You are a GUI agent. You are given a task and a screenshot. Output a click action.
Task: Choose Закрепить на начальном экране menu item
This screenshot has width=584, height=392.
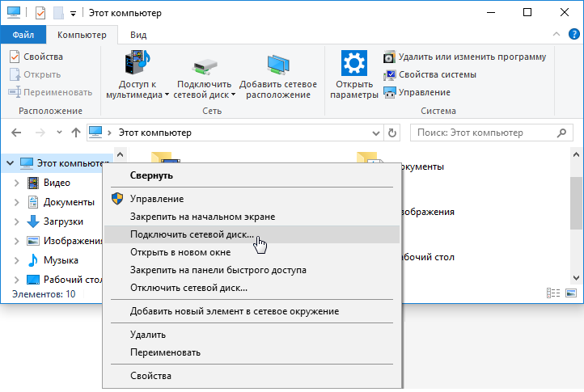(202, 217)
